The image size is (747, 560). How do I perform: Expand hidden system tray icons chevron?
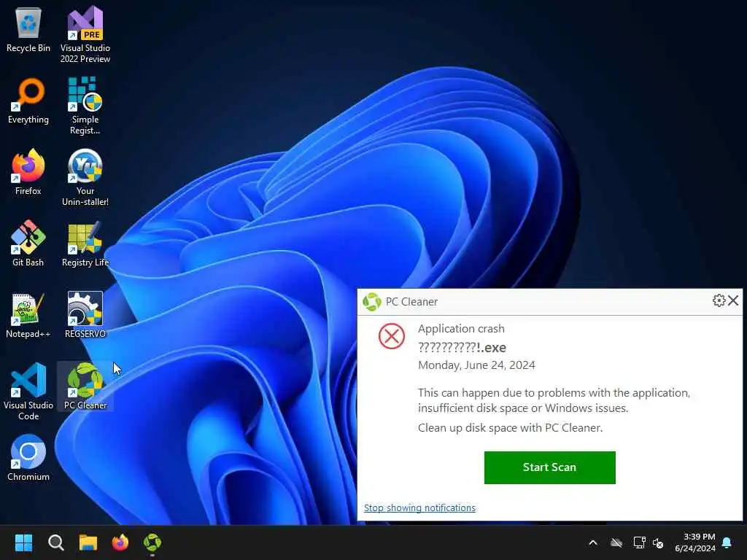point(592,542)
